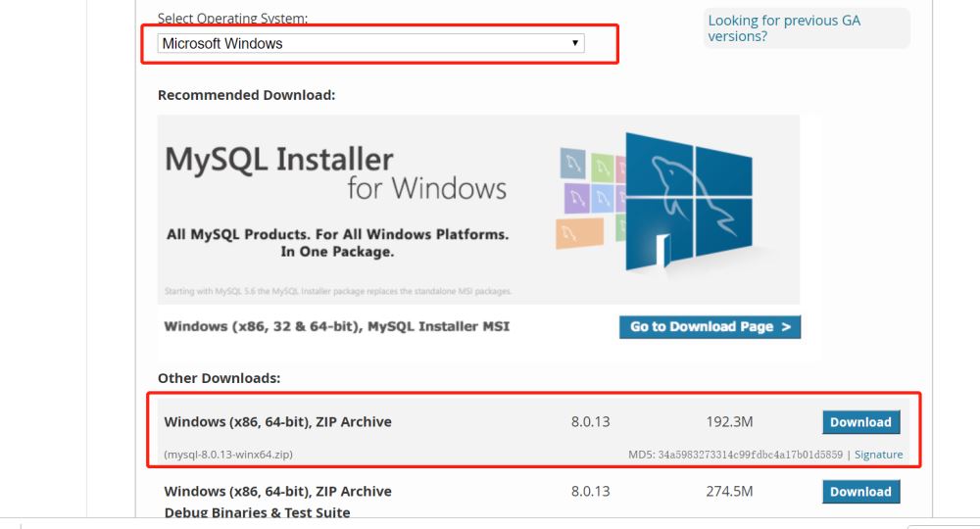Open the Select Operating System combo box
Image resolution: width=980 pixels, height=529 pixels.
[x=370, y=43]
